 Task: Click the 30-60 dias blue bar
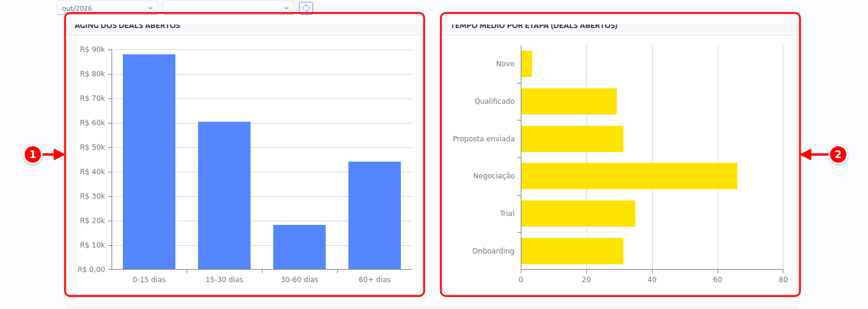tap(299, 247)
